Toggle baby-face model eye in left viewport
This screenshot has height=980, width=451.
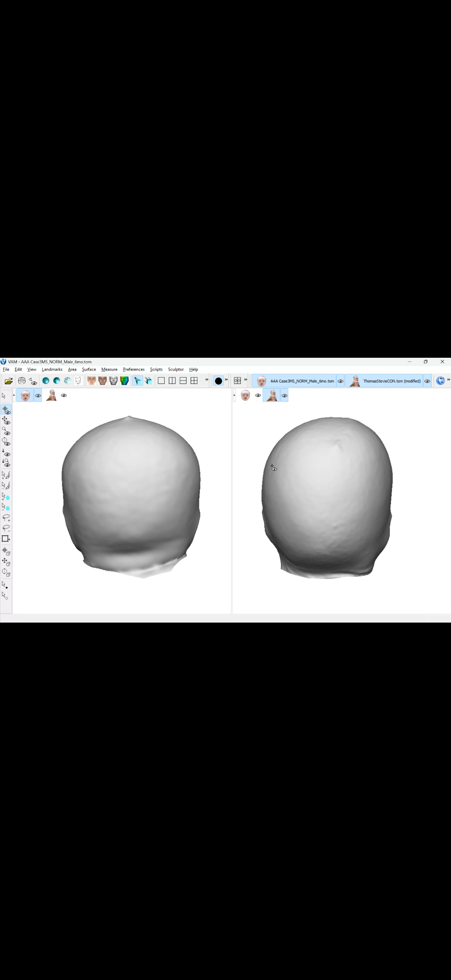click(x=38, y=396)
